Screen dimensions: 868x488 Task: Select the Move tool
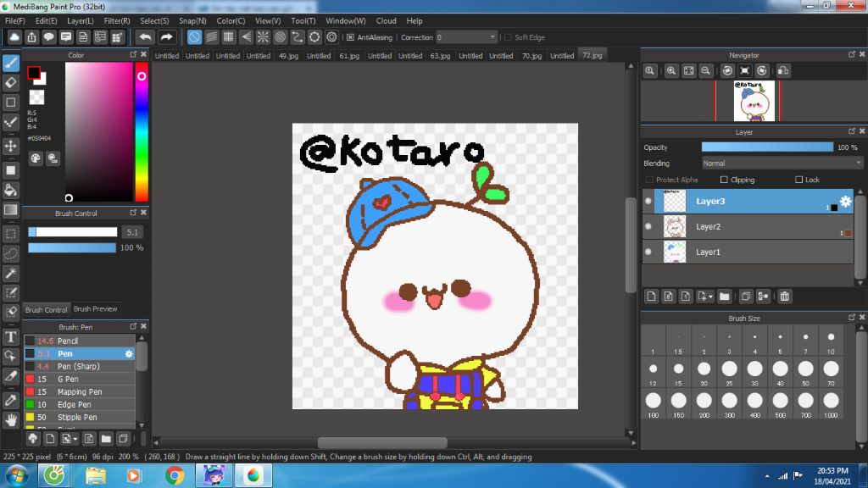[10, 146]
